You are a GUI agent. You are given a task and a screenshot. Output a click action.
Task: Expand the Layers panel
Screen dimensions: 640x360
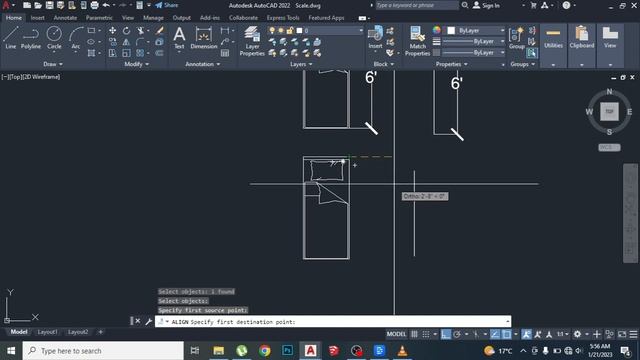(x=301, y=64)
